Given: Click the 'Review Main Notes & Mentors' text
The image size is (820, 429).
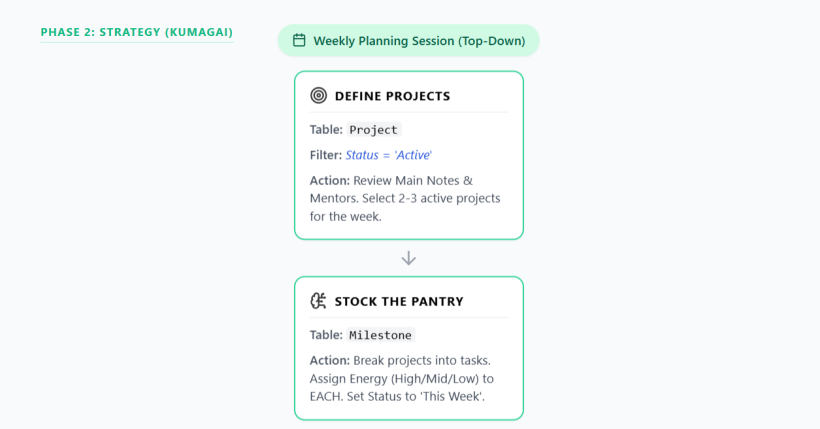Looking at the screenshot, I should (x=391, y=189).
